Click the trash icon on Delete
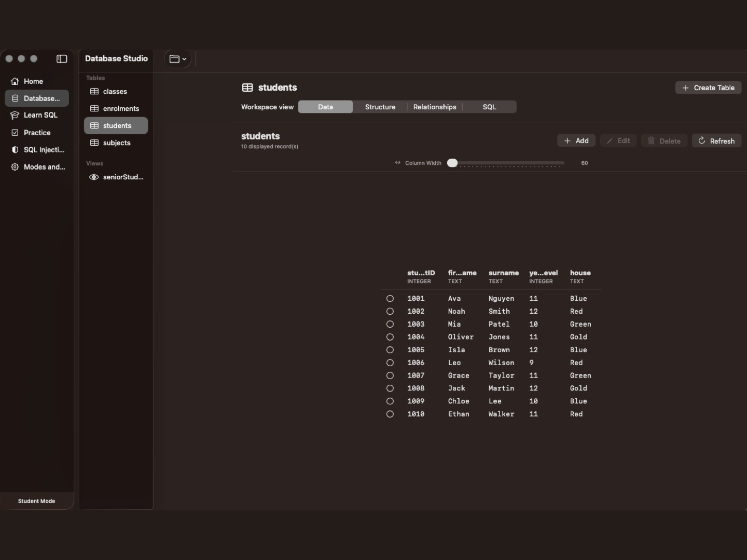The height and width of the screenshot is (560, 747). [x=651, y=141]
